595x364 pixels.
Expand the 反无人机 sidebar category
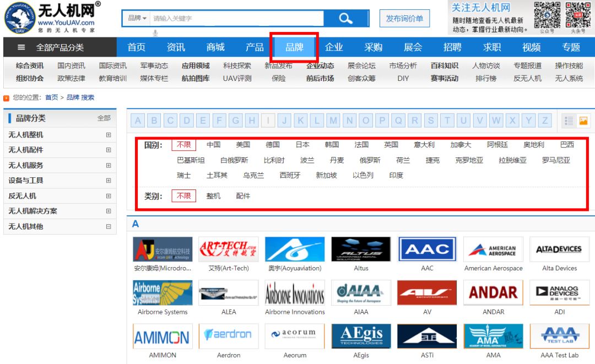[109, 196]
